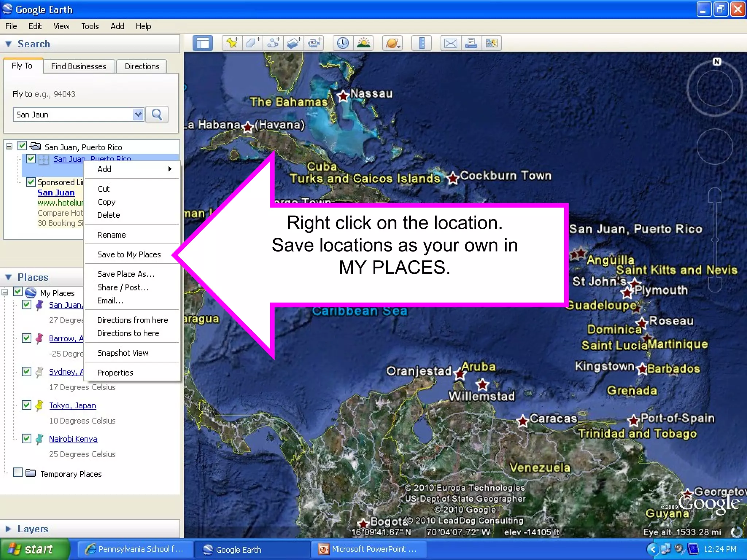Image resolution: width=747 pixels, height=560 pixels.
Task: Open the Add submenu arrow
Action: point(170,169)
